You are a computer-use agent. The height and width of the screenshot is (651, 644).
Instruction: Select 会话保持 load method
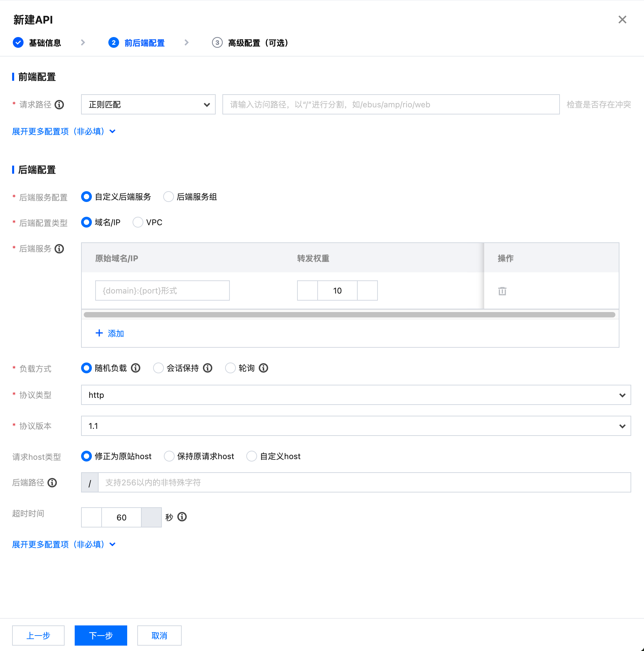[158, 368]
